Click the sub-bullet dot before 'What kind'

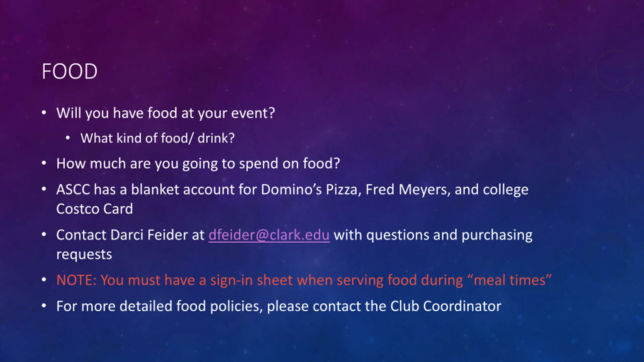[68, 138]
